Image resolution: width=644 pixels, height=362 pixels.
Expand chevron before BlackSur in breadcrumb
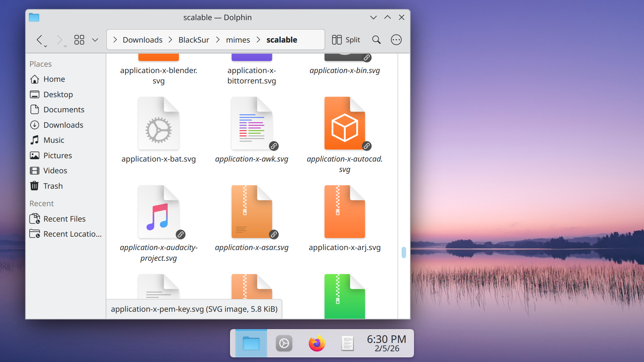(170, 40)
